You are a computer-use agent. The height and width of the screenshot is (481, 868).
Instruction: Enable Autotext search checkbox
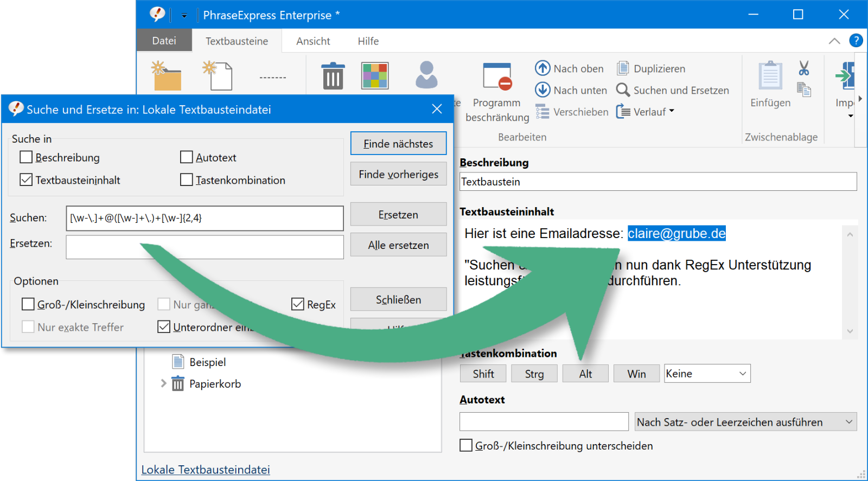point(187,157)
